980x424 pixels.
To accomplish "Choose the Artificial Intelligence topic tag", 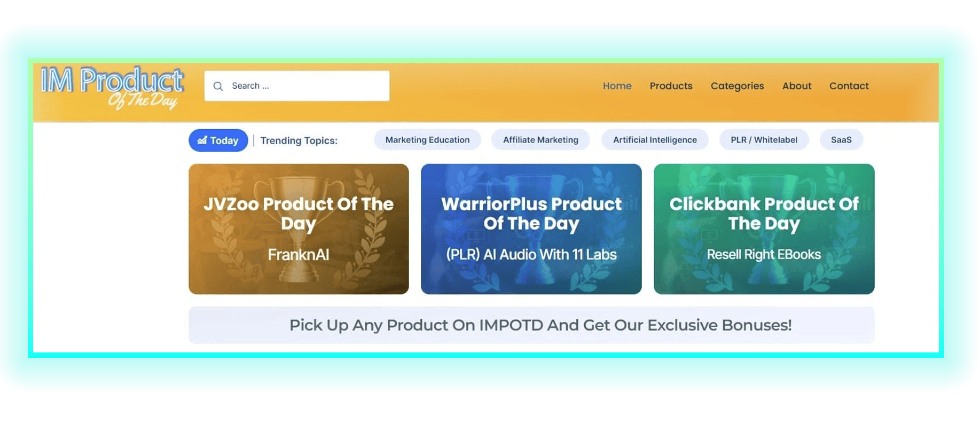I will point(655,140).
